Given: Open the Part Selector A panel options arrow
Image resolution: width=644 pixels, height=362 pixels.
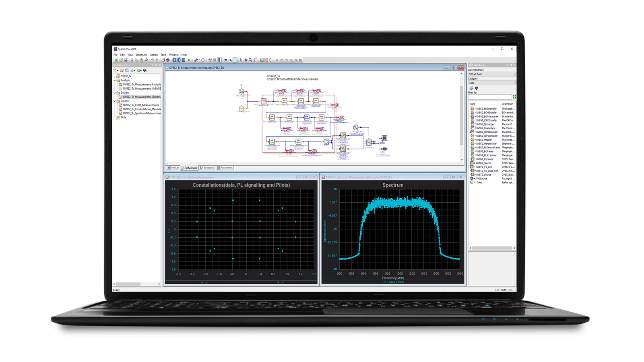Looking at the screenshot, I should point(507,65).
